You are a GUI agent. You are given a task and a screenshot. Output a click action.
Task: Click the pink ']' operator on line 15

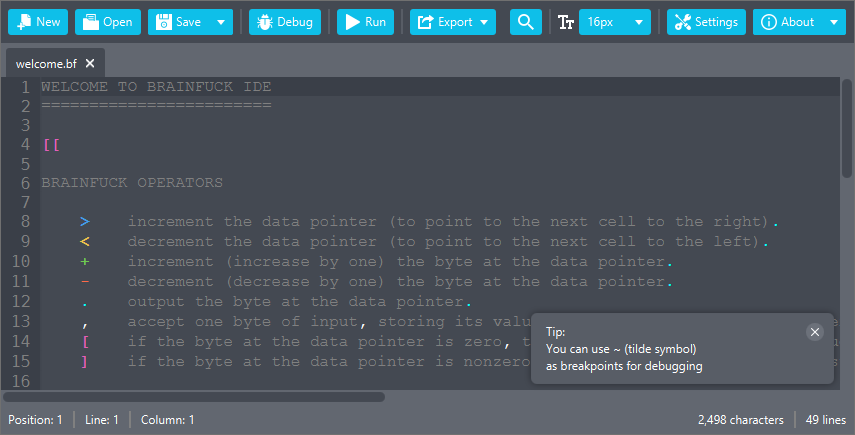(x=84, y=362)
